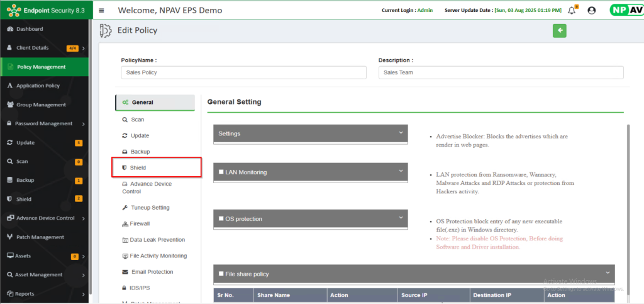This screenshot has width=644, height=304.
Task: Open Email Protection policy section
Action: pyautogui.click(x=152, y=272)
